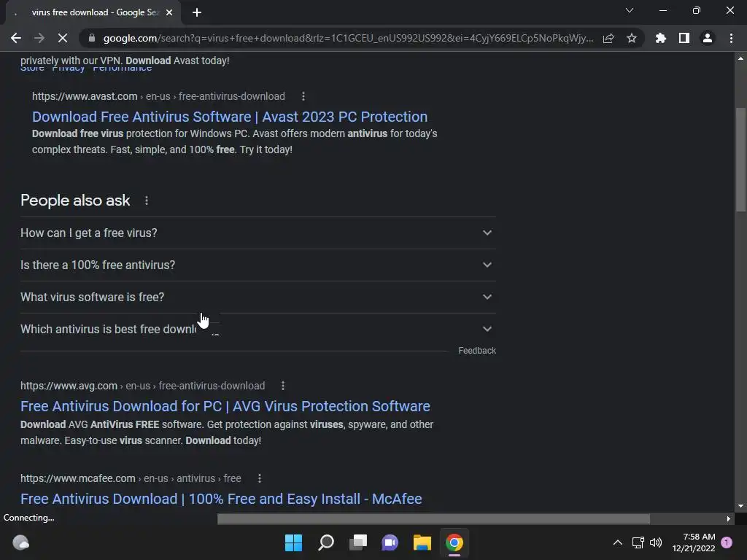The image size is (747, 560).
Task: Stop page loading with the X button
Action: tap(63, 38)
